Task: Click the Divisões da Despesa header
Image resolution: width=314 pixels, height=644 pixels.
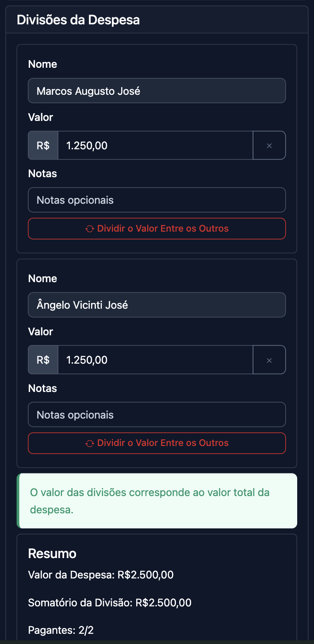Action: [78, 19]
